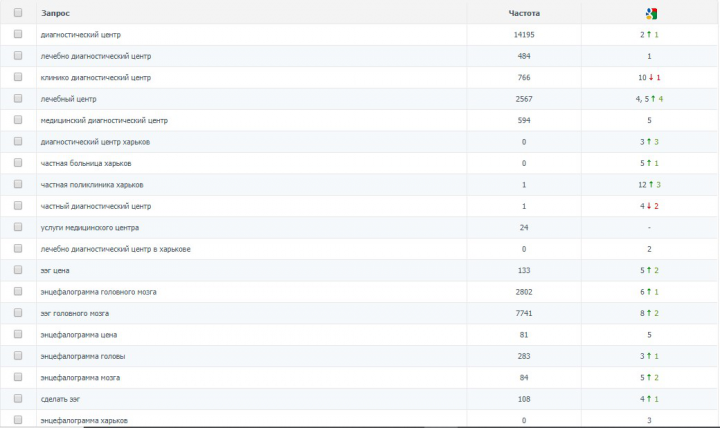Check the box for ээг головного мозга
The width and height of the screenshot is (720, 428).
pyautogui.click(x=18, y=313)
